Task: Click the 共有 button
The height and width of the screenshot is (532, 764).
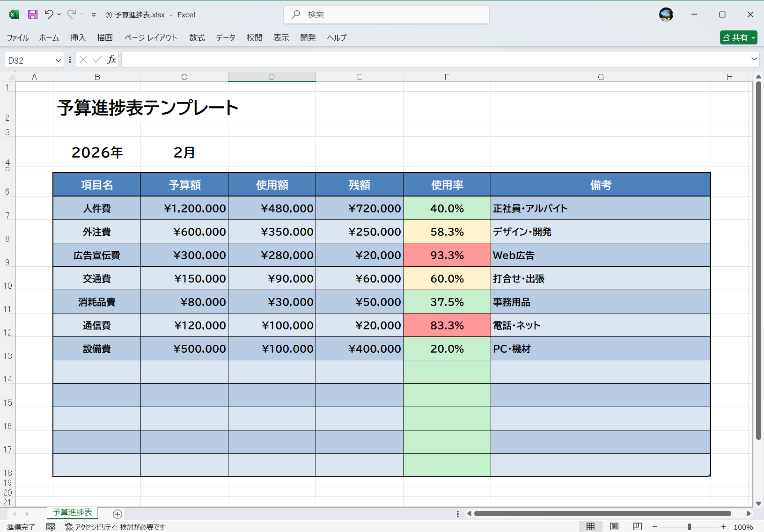Action: click(x=739, y=37)
